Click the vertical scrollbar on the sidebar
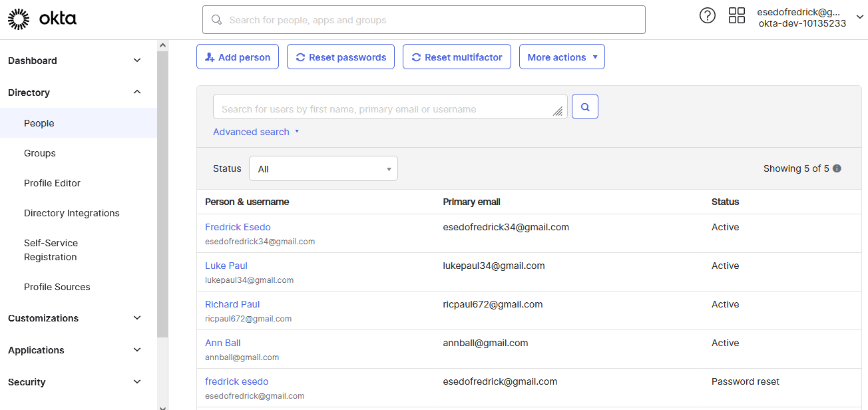 click(162, 200)
